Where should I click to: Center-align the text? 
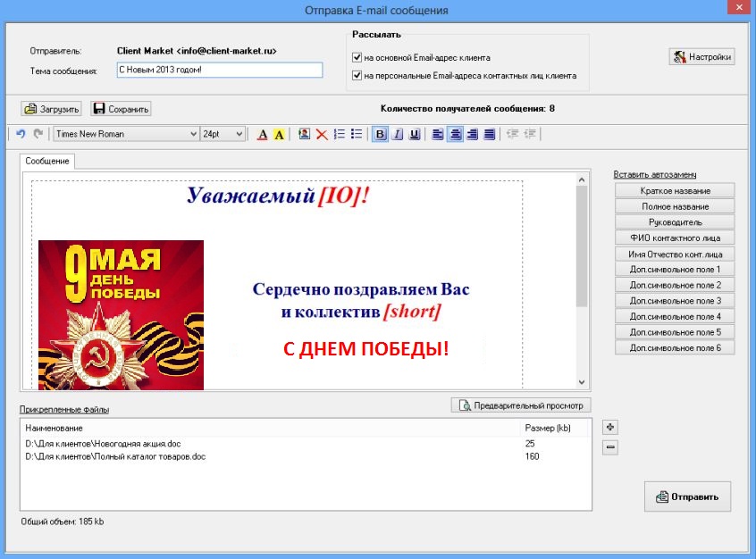pos(455,135)
